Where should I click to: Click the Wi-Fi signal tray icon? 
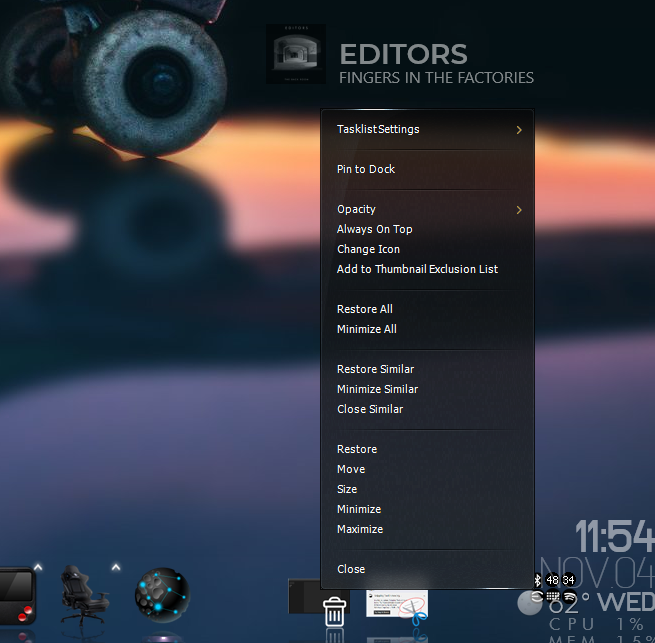[570, 597]
